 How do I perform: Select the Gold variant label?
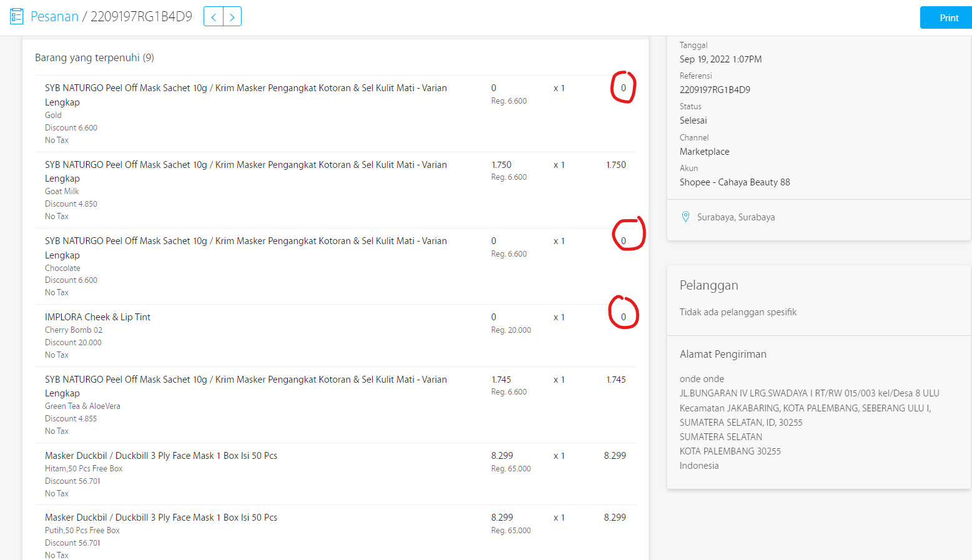(x=53, y=115)
